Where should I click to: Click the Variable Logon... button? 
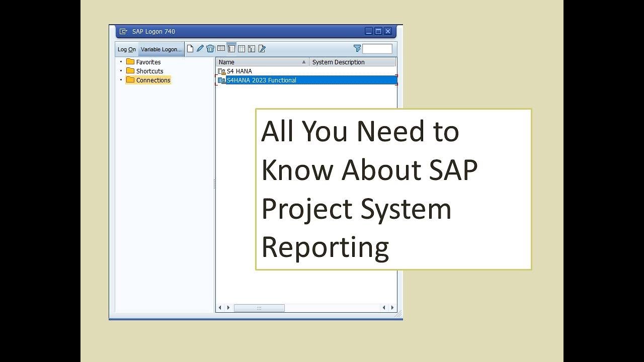[161, 49]
